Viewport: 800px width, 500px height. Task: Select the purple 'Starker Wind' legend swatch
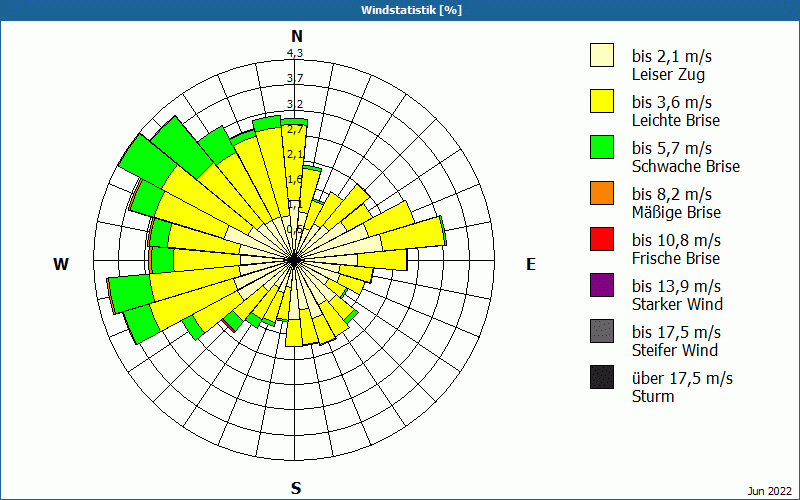point(601,285)
